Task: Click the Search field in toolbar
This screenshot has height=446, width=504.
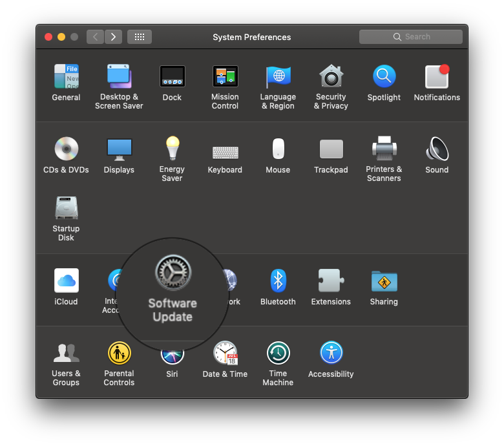Action: pyautogui.click(x=411, y=37)
